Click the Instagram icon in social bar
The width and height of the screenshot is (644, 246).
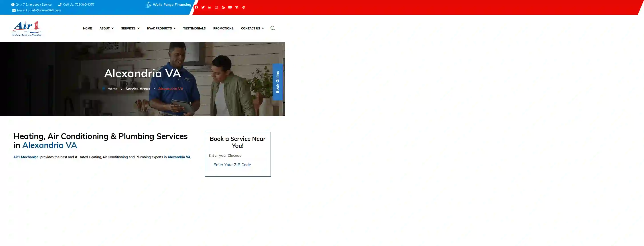[216, 7]
